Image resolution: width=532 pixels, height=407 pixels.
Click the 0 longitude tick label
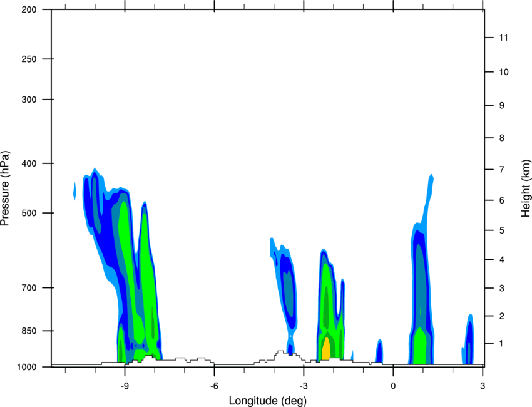pyautogui.click(x=393, y=386)
